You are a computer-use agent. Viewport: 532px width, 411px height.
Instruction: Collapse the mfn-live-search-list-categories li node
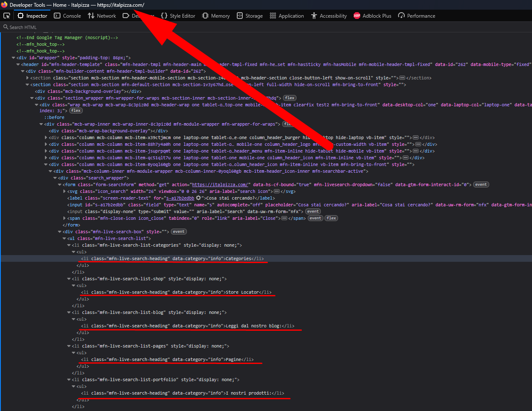tap(69, 245)
